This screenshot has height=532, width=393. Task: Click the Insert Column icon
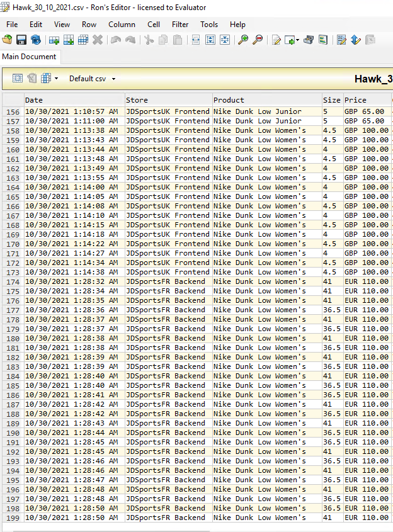click(69, 40)
